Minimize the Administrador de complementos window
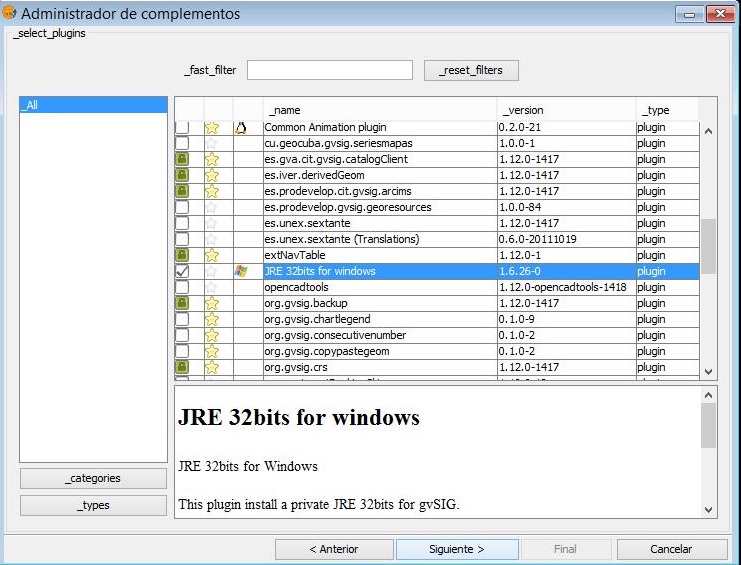Image resolution: width=741 pixels, height=565 pixels. tap(689, 14)
